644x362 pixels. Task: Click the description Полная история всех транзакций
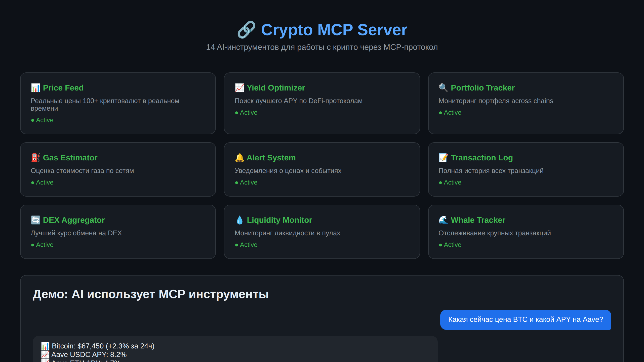click(491, 171)
